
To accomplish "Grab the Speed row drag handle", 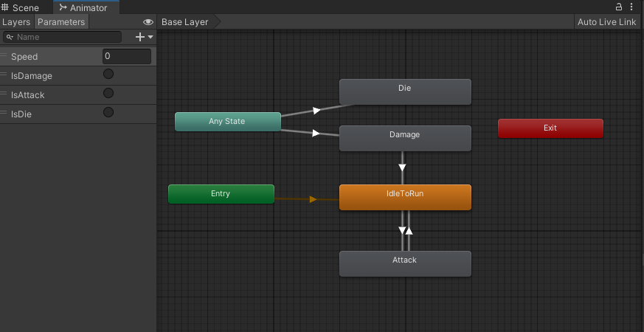I will click(4, 55).
